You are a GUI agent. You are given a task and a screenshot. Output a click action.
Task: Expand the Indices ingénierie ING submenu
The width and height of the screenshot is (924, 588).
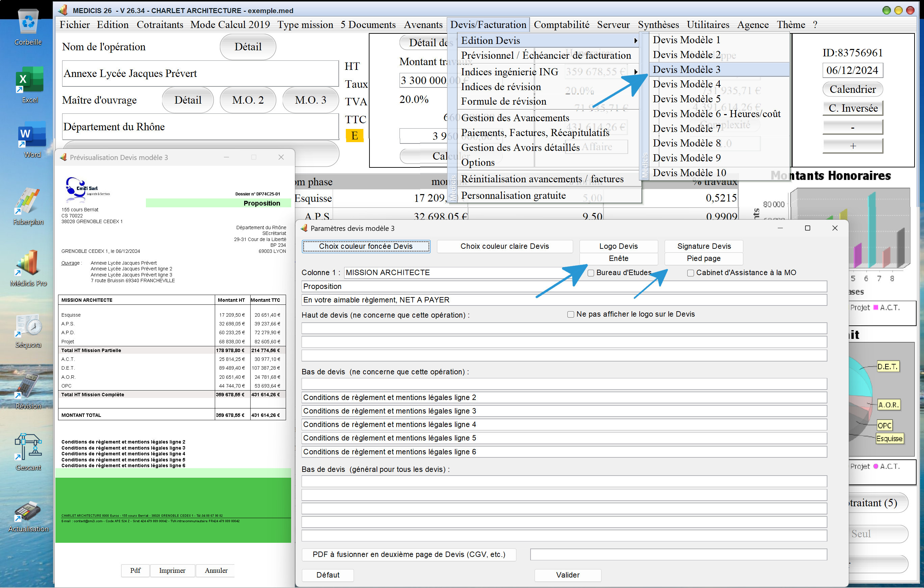(548, 72)
